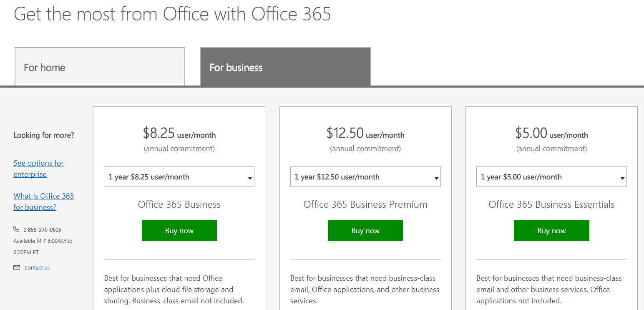The image size is (644, 310).
Task: Expand the $12.50 user/month term dropdown
Action: click(365, 177)
